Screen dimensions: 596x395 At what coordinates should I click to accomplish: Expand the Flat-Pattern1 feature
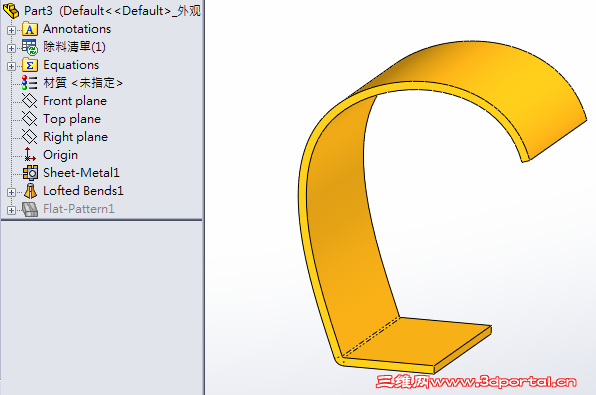point(11,210)
